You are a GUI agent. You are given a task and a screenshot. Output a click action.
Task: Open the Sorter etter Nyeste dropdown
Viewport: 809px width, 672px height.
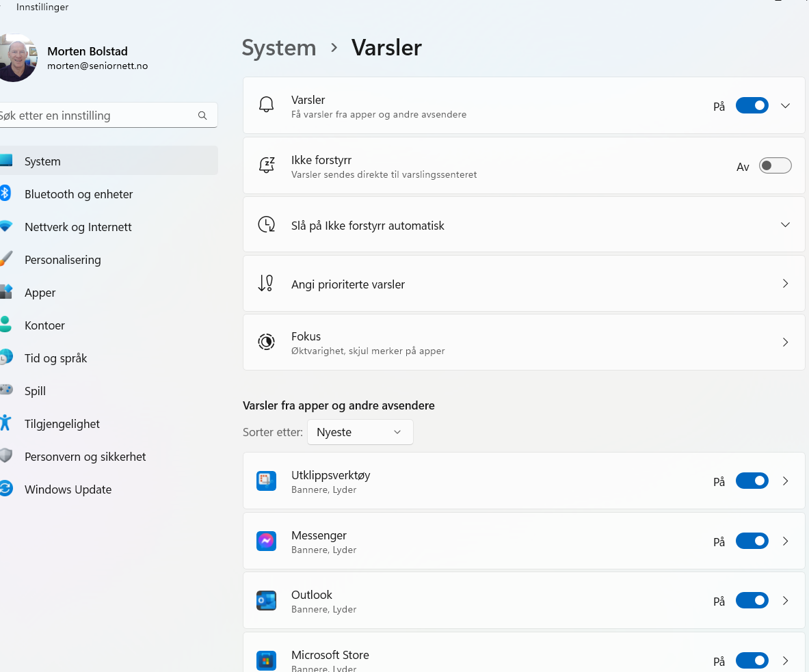click(360, 432)
